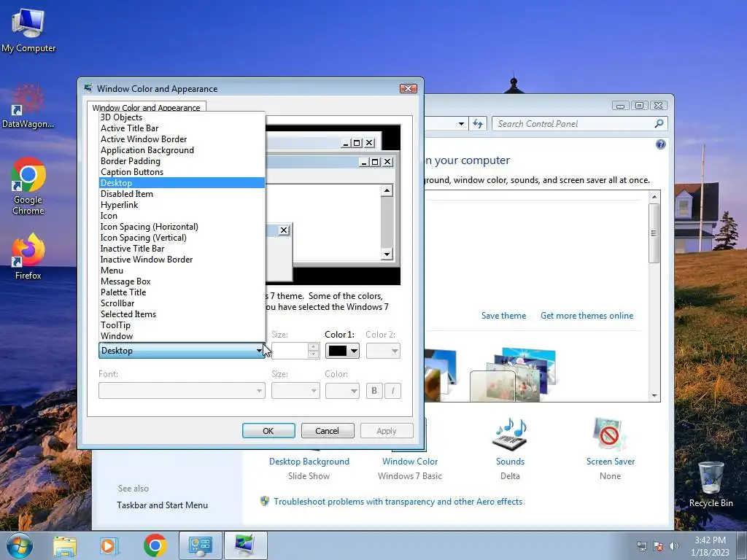Click the clock showing 3:42 PM

pos(710,540)
